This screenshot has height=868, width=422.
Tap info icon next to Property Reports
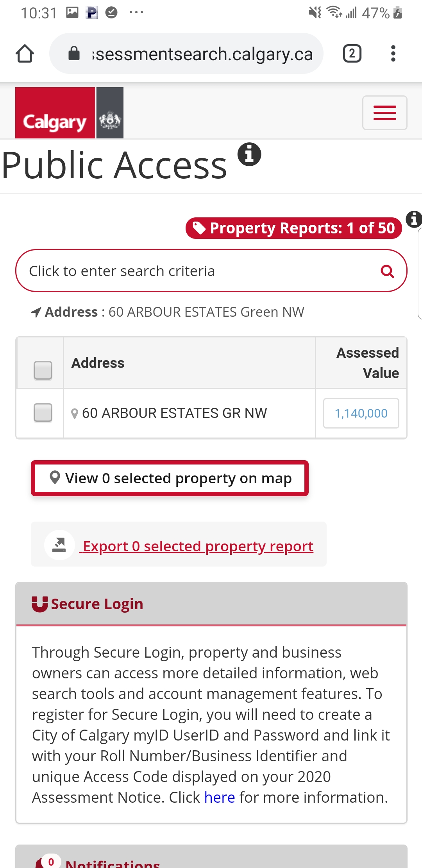coord(413,219)
